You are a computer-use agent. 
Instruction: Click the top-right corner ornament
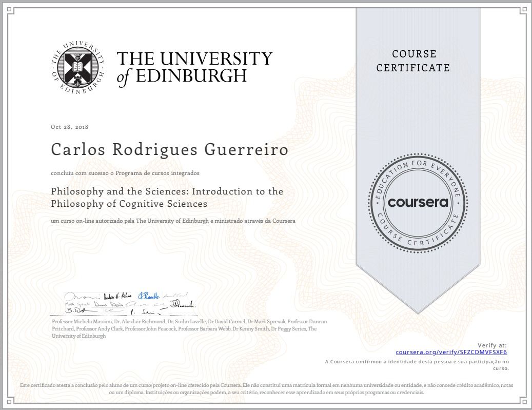522,9
